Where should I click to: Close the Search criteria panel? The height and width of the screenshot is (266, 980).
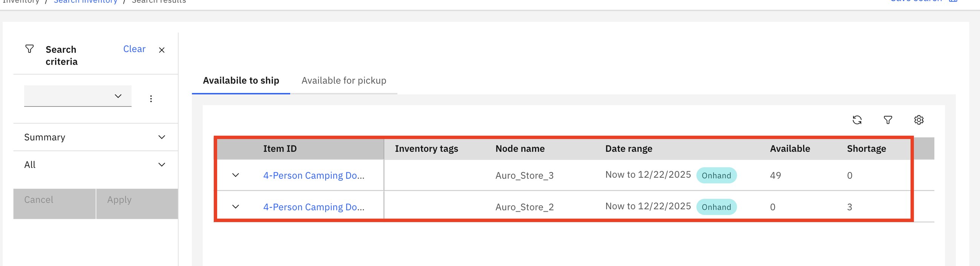click(162, 50)
